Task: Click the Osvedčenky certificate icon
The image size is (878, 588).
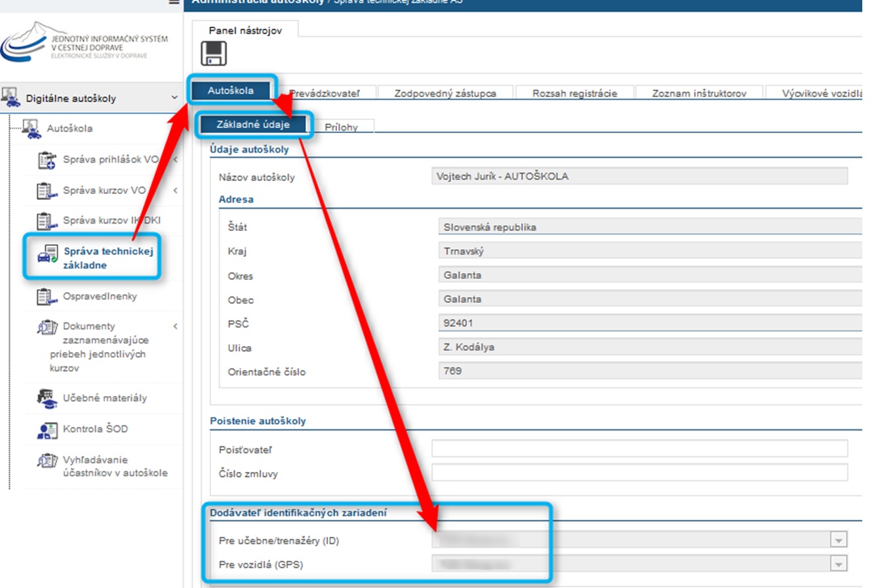Action: pos(47,297)
